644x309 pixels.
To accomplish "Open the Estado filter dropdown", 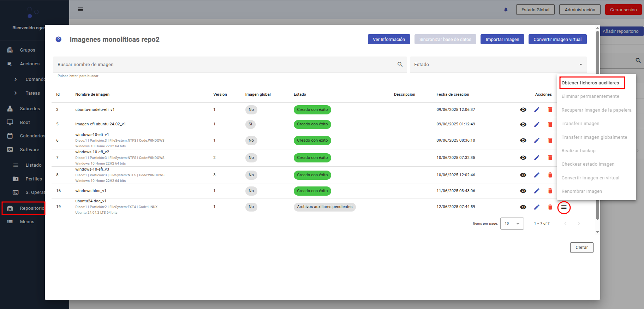I will (498, 65).
